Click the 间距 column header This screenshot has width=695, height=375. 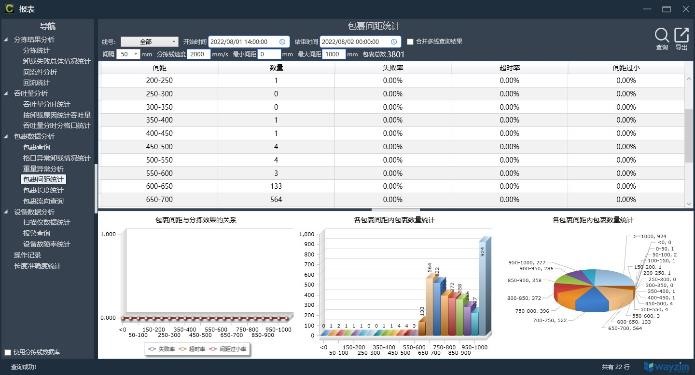point(159,68)
